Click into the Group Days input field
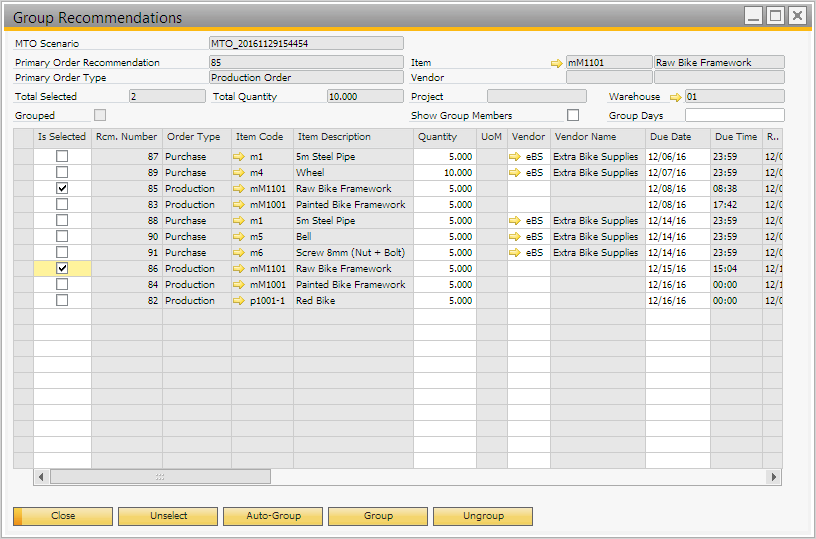This screenshot has width=816, height=539. click(x=734, y=115)
